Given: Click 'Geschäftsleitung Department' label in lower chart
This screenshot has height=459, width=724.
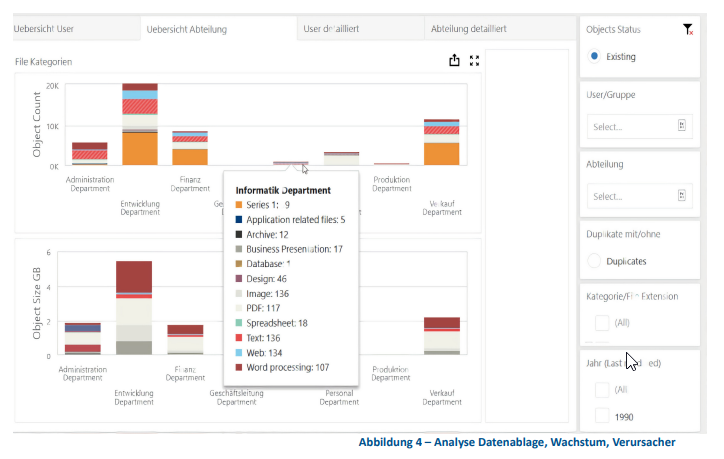Looking at the screenshot, I should [x=236, y=398].
